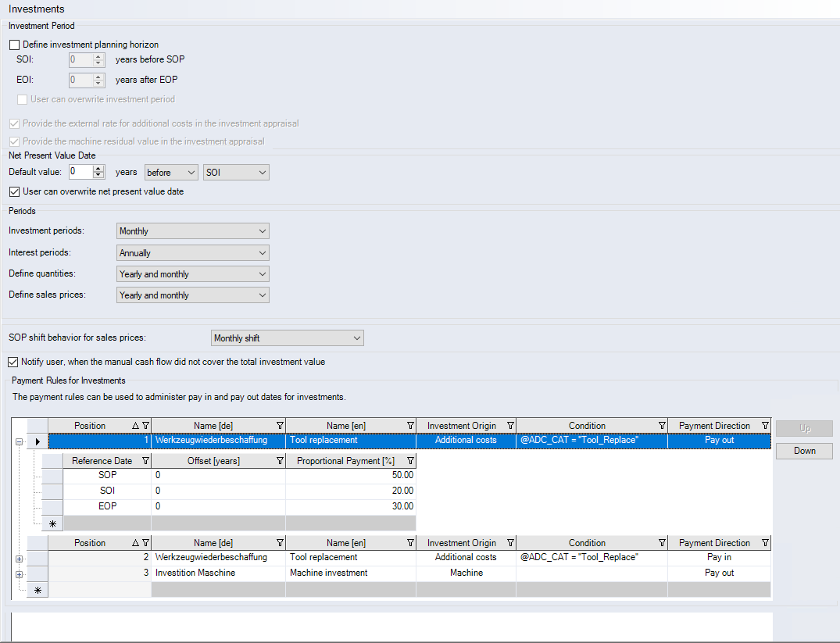Image resolution: width=840 pixels, height=643 pixels.
Task: Click Offset [years] column filter icon
Action: tap(280, 461)
